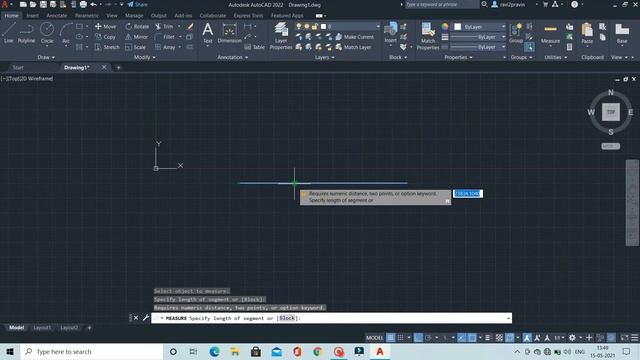Click MODEL space button in status bar

[374, 338]
